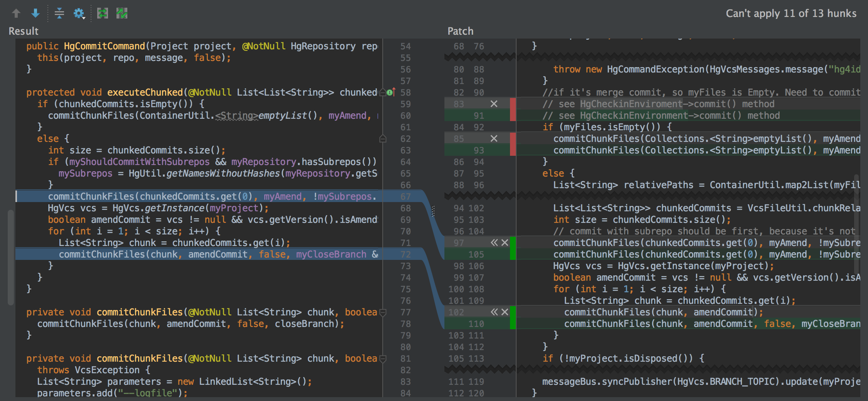Screen dimensions: 868x401
Task: Click the "for (int i = 1; i < size; i++)" Result line
Action: click(x=134, y=231)
